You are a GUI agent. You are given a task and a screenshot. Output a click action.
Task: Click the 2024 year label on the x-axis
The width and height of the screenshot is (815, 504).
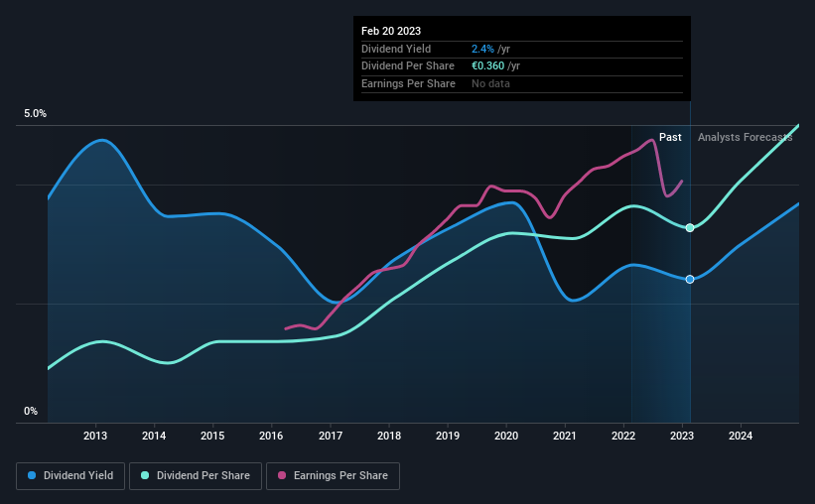point(741,436)
